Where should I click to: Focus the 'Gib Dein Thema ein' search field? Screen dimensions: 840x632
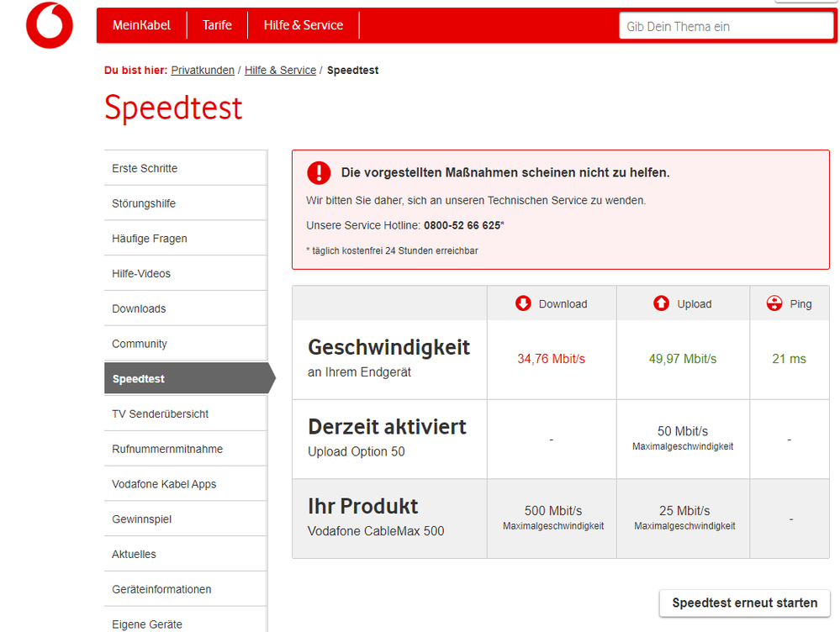pos(726,26)
